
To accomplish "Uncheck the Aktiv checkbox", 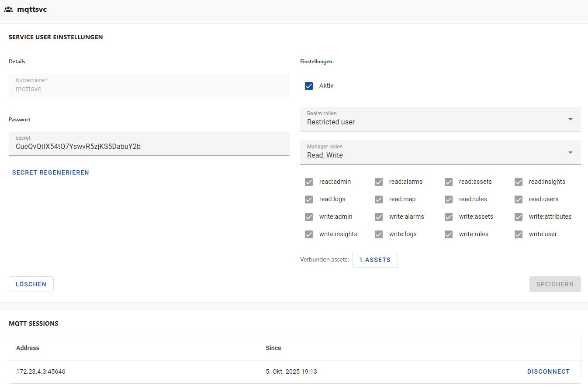I will click(x=309, y=86).
